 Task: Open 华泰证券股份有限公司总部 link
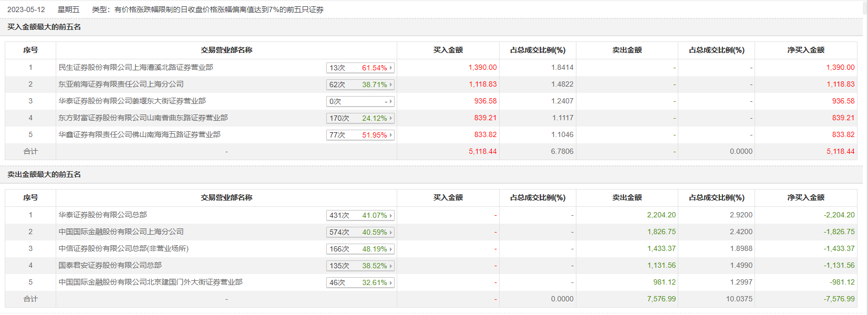tap(102, 215)
